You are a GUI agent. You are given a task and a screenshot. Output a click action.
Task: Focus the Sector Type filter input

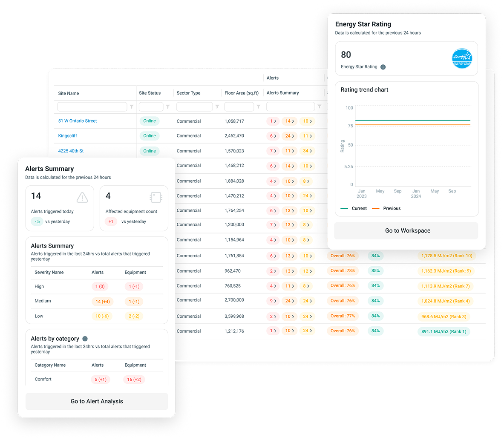pyautogui.click(x=194, y=107)
